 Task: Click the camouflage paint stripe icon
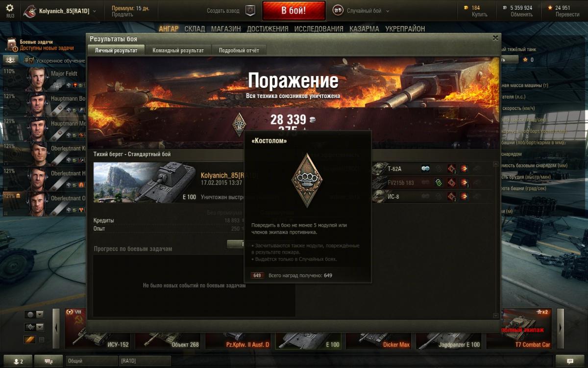[x=29, y=340]
